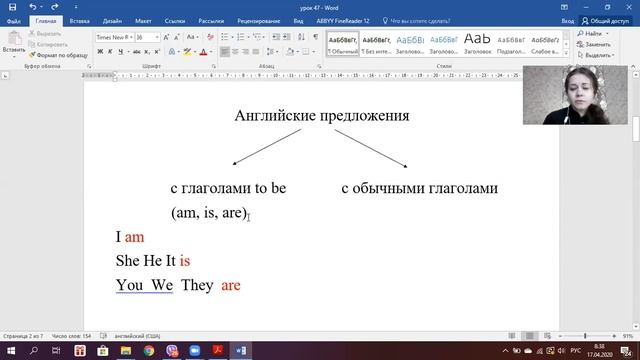Screen dimensions: 640x360
Task: Toggle justified text alignment
Action: [x=256, y=52]
